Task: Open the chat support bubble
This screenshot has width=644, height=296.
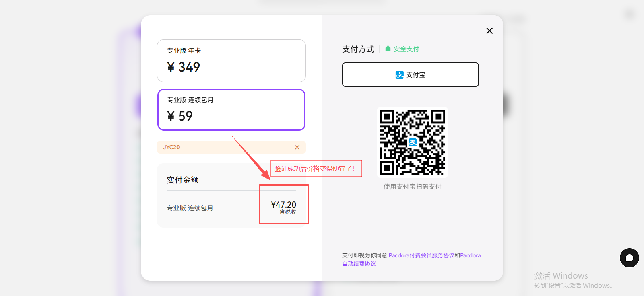Action: point(629,258)
